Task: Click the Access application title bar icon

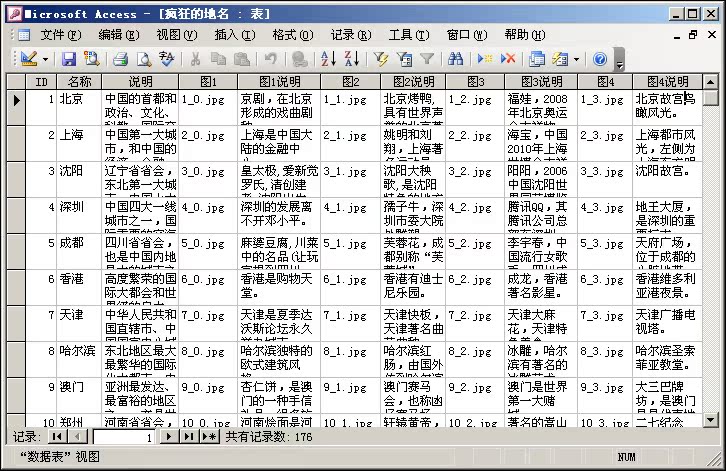Action: (x=15, y=14)
